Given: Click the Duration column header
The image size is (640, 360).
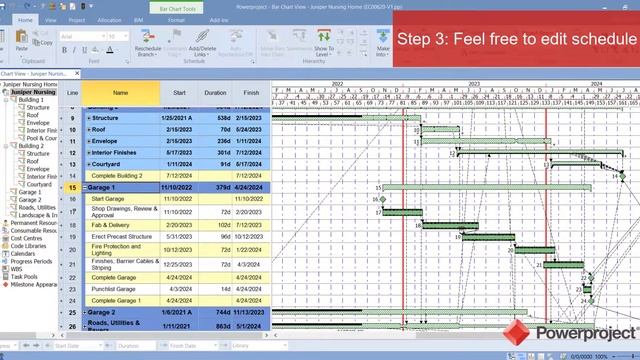Looking at the screenshot, I should (x=215, y=93).
